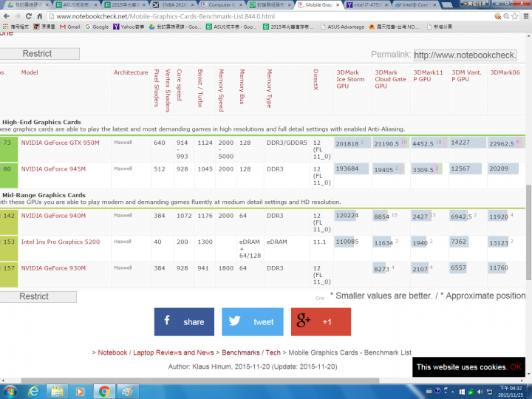Sort by DirectX column header
The height and width of the screenshot is (399, 532).
(316, 80)
